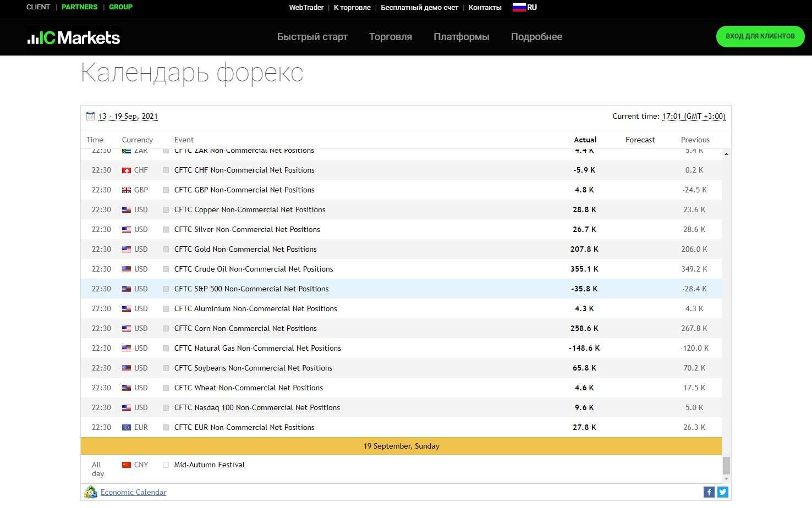This screenshot has width=812, height=508.
Task: Select CFTC Soybeans Non-Commercial Net Positions event
Action: [253, 368]
